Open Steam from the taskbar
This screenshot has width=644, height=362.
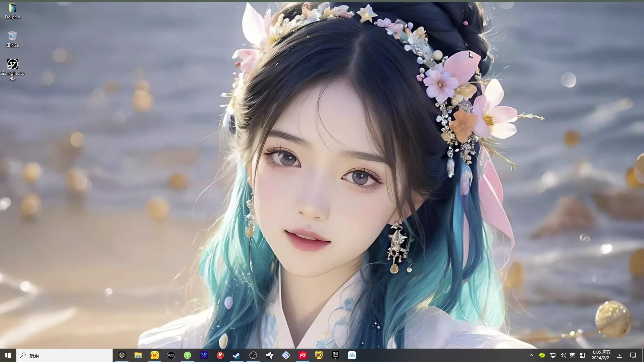click(x=236, y=355)
